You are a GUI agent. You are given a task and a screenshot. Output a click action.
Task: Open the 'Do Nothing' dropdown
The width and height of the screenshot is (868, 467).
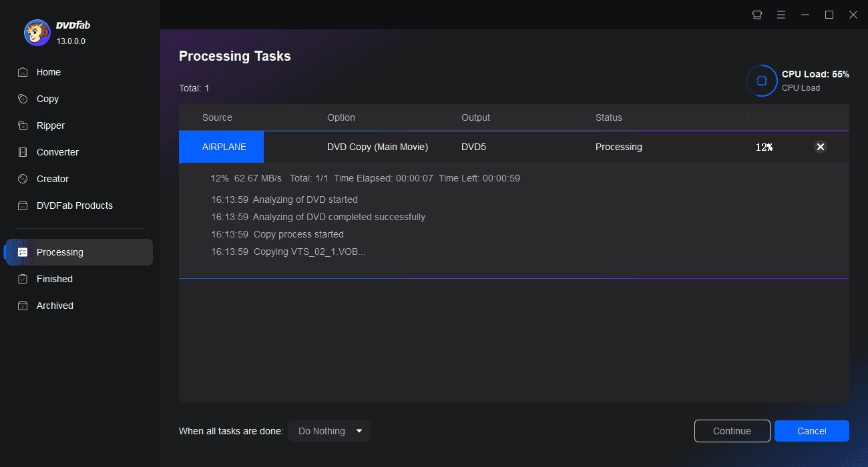click(x=329, y=431)
